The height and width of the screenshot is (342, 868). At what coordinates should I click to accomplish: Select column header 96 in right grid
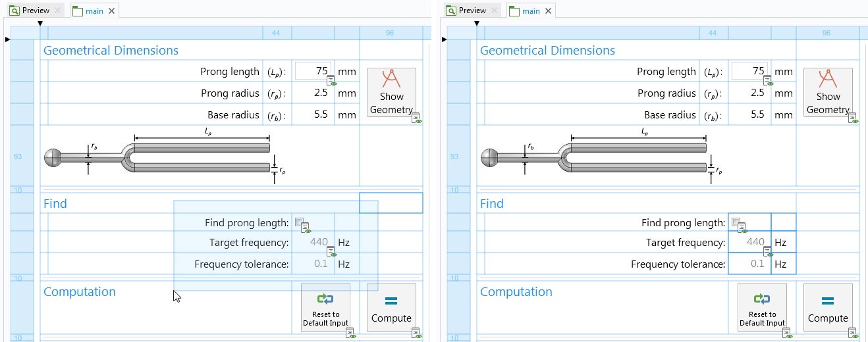tap(827, 33)
